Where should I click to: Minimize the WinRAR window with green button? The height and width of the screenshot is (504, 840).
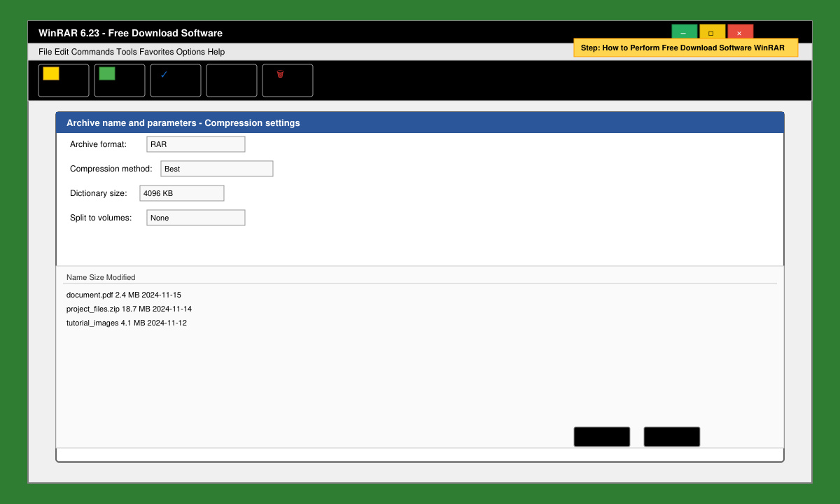point(685,31)
